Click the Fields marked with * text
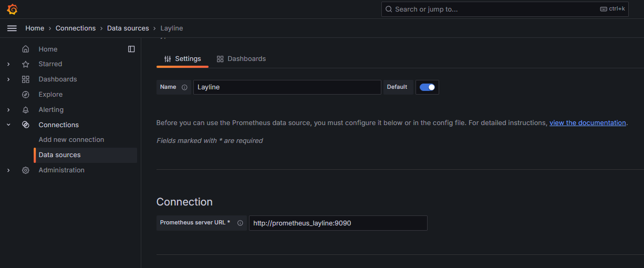644x268 pixels. point(210,141)
